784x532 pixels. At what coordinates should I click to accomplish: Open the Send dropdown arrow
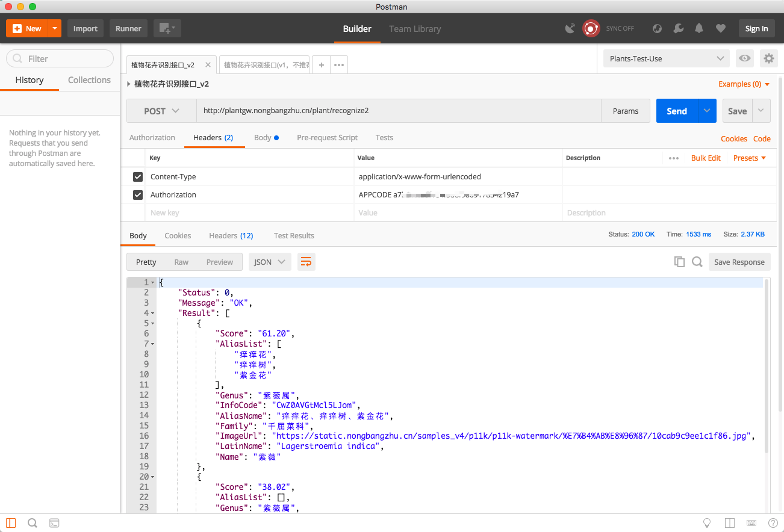707,111
